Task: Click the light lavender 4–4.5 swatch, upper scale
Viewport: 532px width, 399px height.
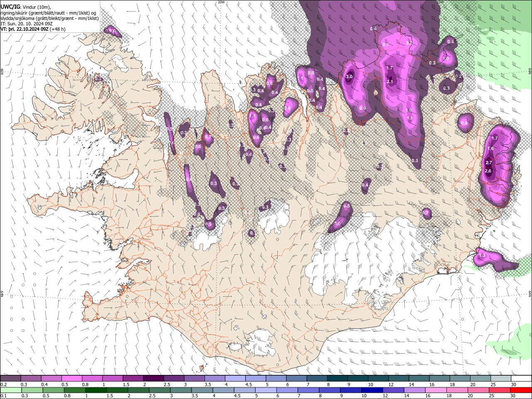Action: pos(235,379)
